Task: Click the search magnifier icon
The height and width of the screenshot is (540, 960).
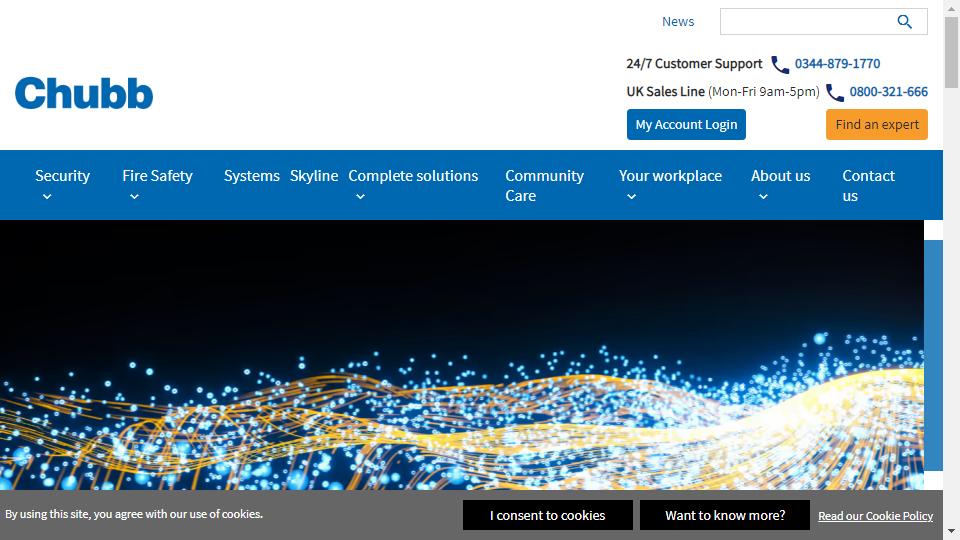Action: click(904, 22)
